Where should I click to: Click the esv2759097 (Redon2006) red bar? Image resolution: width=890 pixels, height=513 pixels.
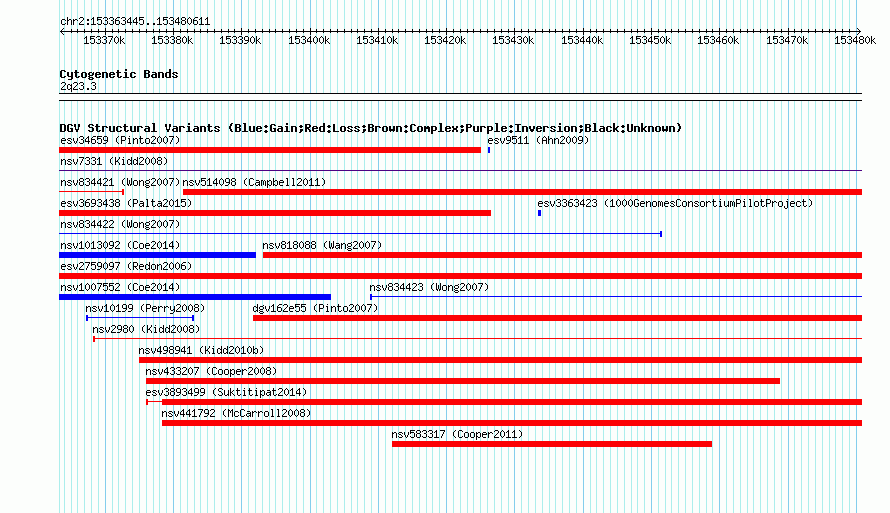click(460, 276)
